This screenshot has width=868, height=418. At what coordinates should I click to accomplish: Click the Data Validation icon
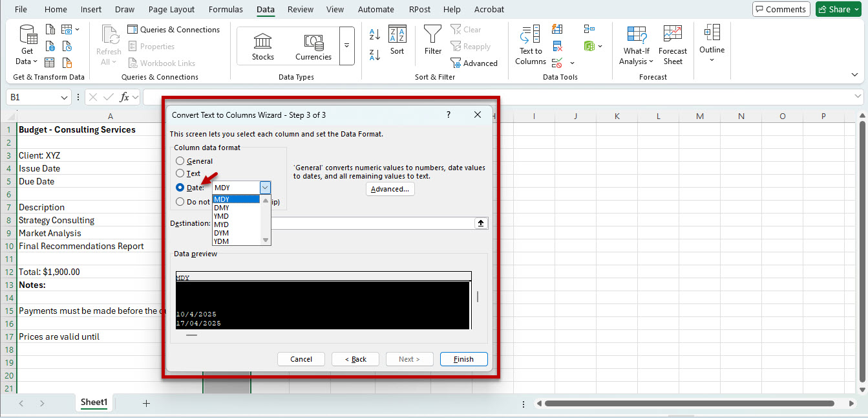(557, 63)
